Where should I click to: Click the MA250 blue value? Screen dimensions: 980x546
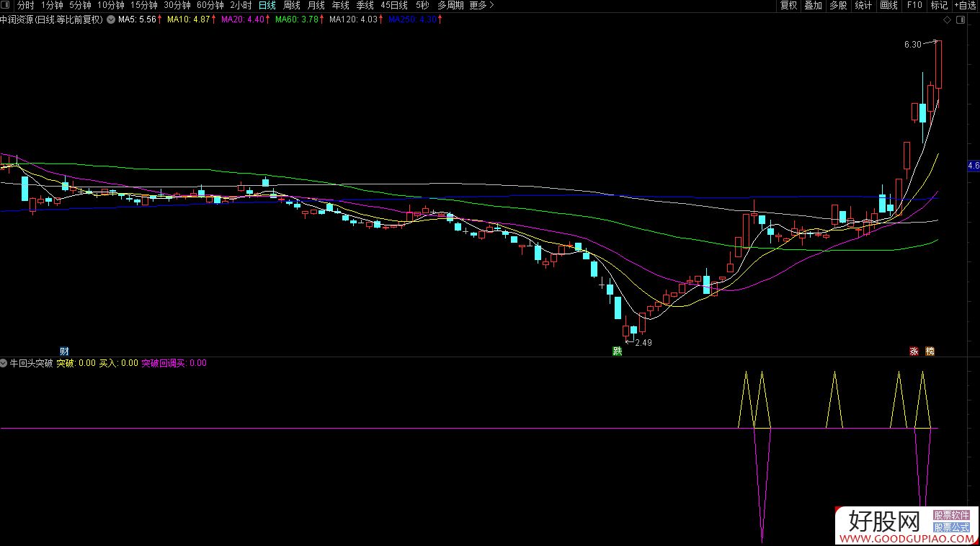click(413, 19)
